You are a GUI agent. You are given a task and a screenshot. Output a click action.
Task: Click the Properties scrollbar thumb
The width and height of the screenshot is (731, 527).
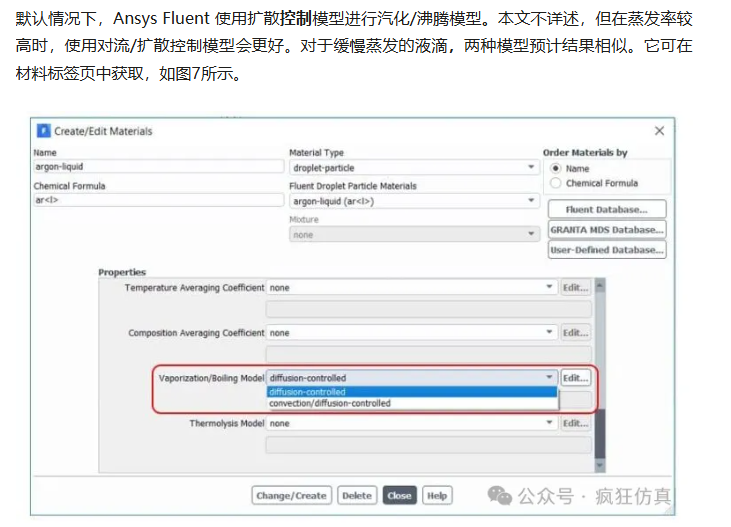(600, 434)
